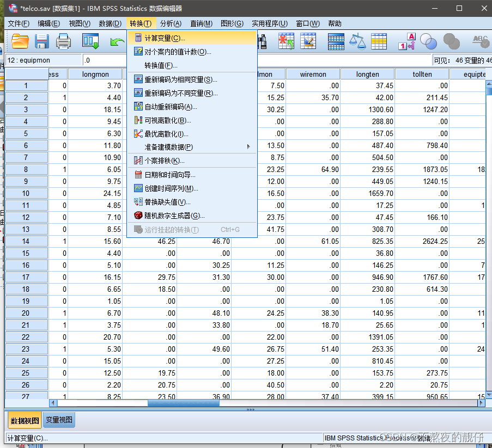Open 日期和时间向导 menu entry

192,175
